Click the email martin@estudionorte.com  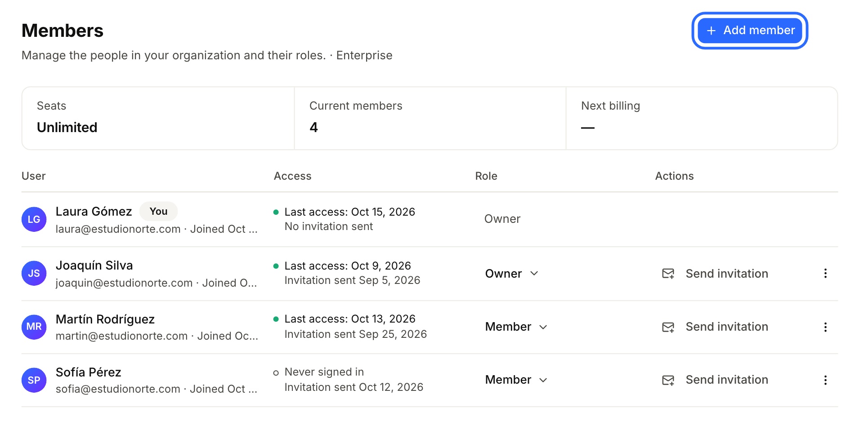coord(121,336)
